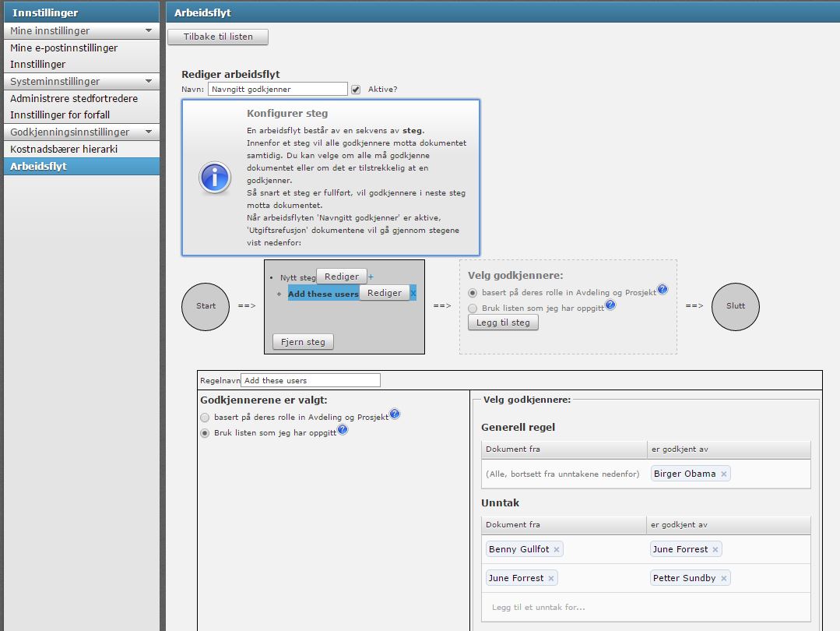This screenshot has height=631, width=840.
Task: Open help icon beside lower 'Bruk listen som jeg har oppgitt'
Action: [x=343, y=430]
